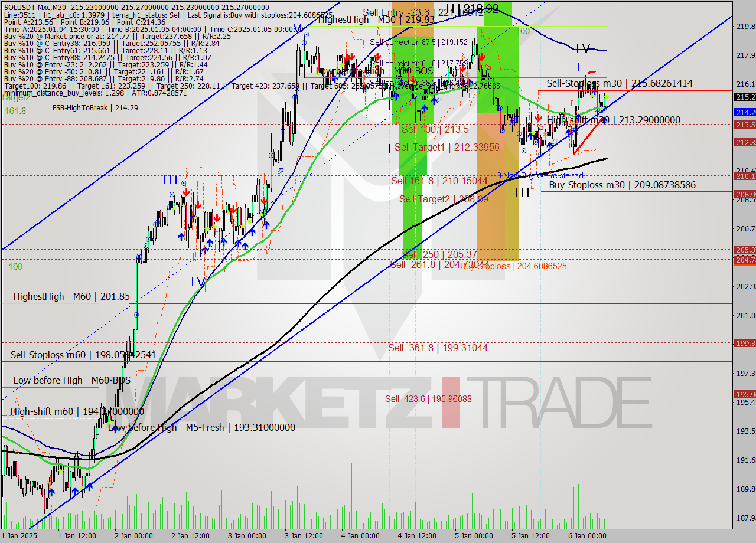Click the red price tag 208.9
Image resolution: width=756 pixels, height=543 pixels.
point(744,194)
